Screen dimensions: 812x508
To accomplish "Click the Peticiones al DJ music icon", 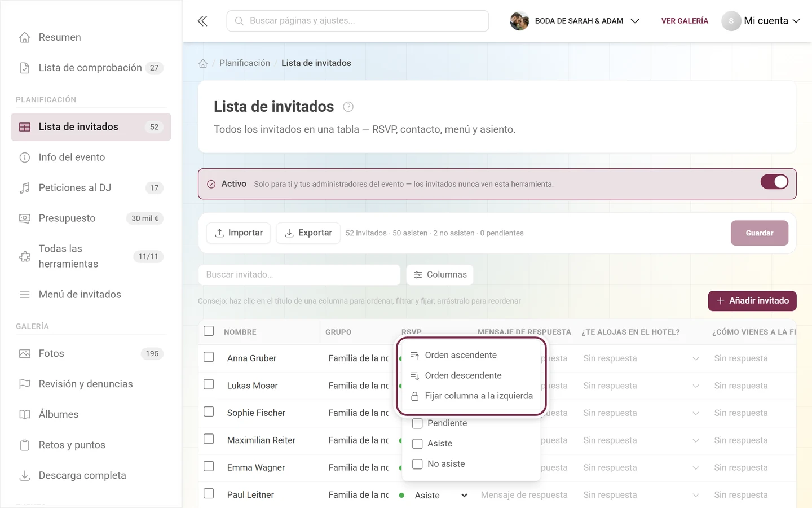I will [x=25, y=188].
